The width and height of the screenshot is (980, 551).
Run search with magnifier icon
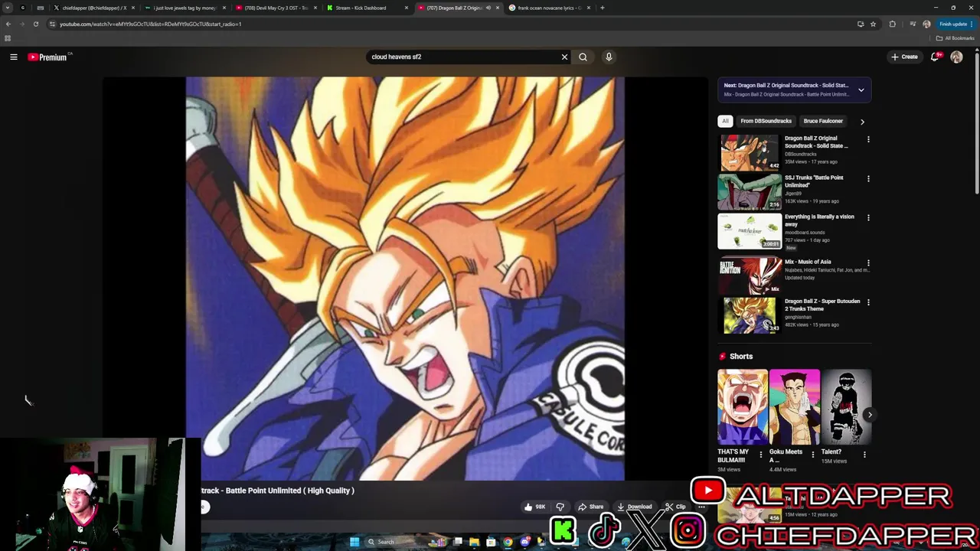tap(583, 57)
